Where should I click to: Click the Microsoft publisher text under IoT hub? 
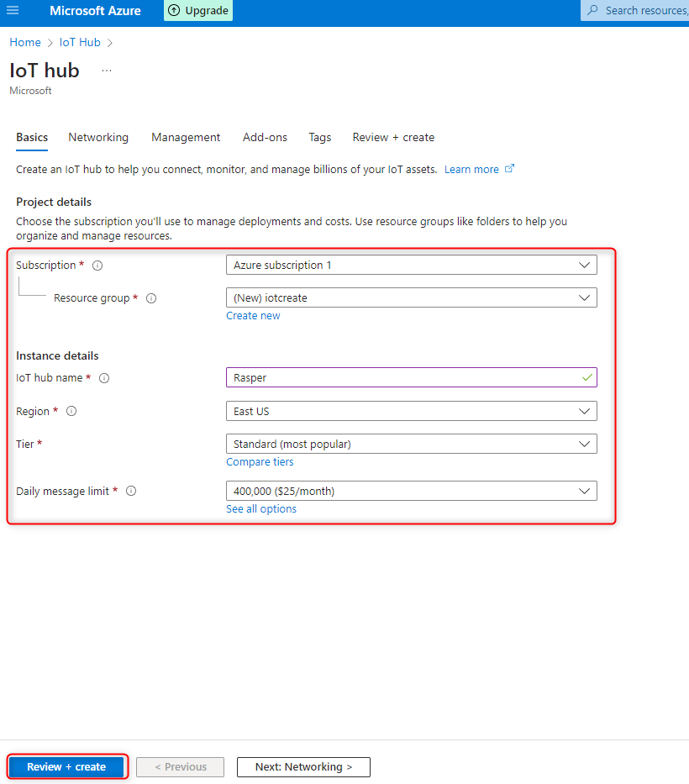coord(30,91)
